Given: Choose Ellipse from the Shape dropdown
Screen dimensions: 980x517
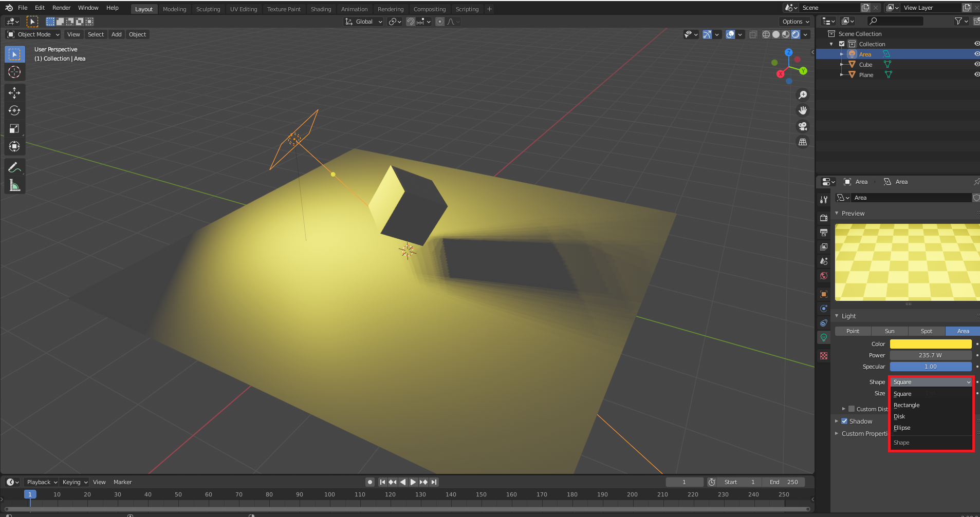Looking at the screenshot, I should pyautogui.click(x=902, y=428).
